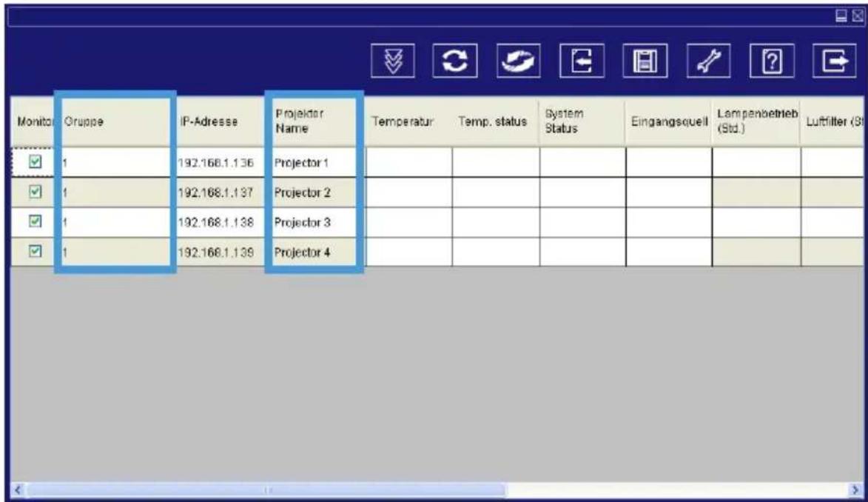This screenshot has height=502, width=868.
Task: Open the wrench settings icon
Action: (x=709, y=61)
